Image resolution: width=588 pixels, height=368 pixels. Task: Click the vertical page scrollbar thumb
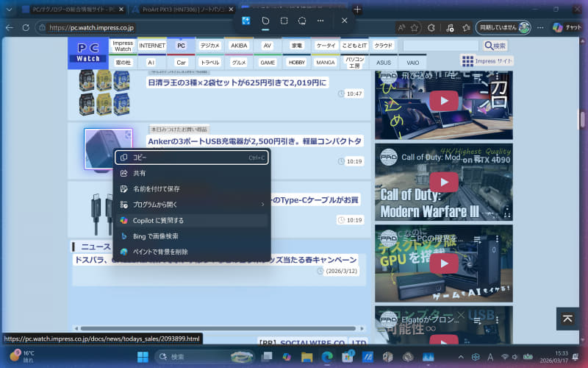click(582, 119)
